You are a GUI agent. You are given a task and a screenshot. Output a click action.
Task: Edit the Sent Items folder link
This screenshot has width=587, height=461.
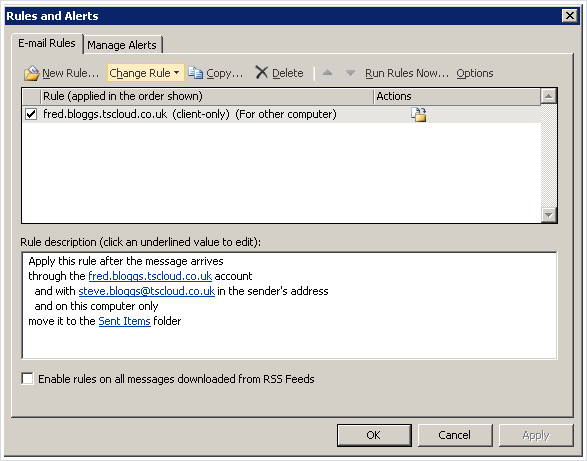125,321
